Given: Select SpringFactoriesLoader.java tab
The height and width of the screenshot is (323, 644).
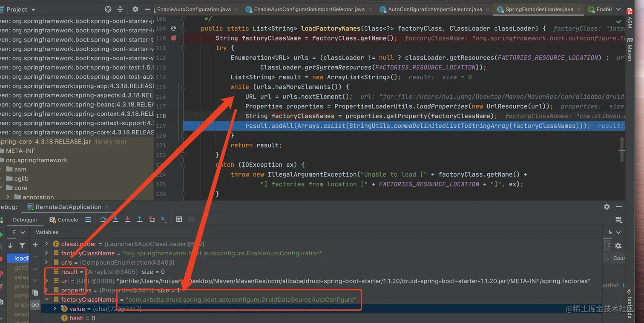Looking at the screenshot, I should coord(539,9).
